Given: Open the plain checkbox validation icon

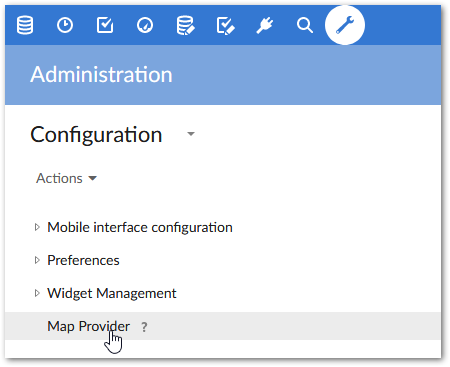Looking at the screenshot, I should [x=105, y=25].
